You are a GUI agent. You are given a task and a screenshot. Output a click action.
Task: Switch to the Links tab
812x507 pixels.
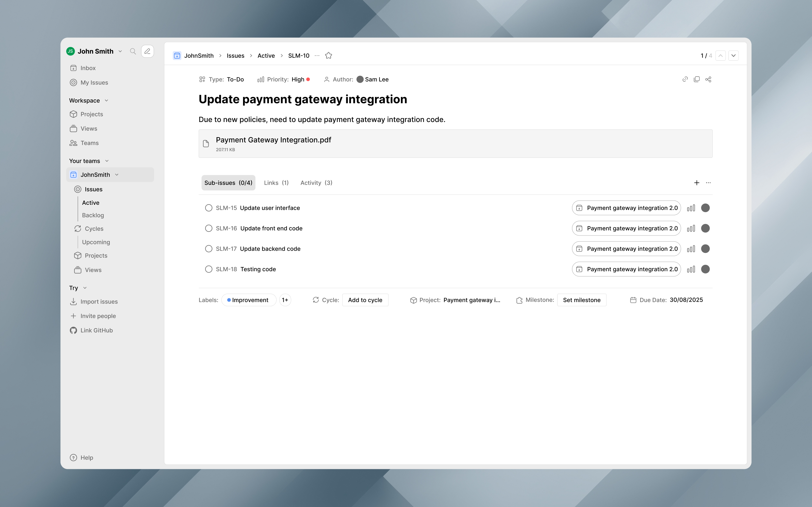(x=276, y=183)
